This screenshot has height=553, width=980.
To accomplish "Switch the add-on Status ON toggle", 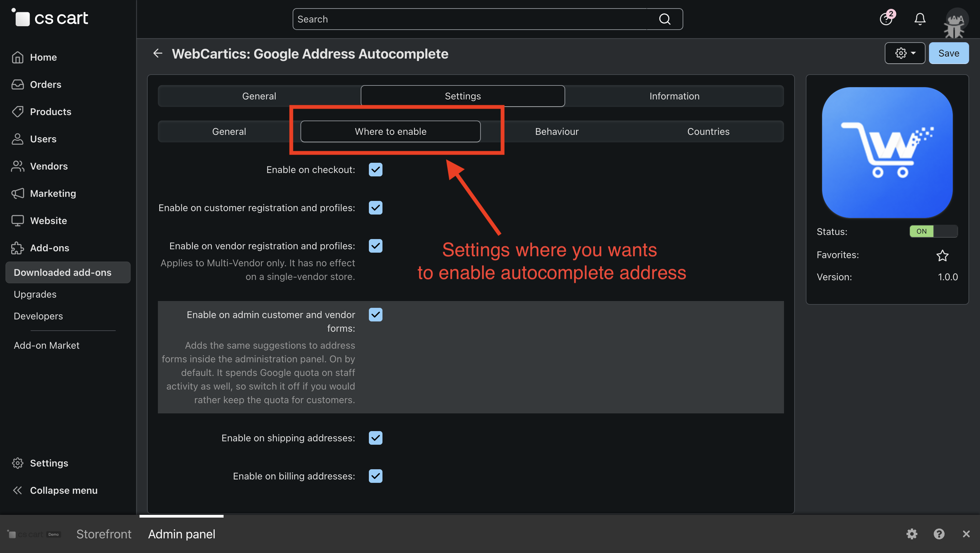I will (x=933, y=231).
